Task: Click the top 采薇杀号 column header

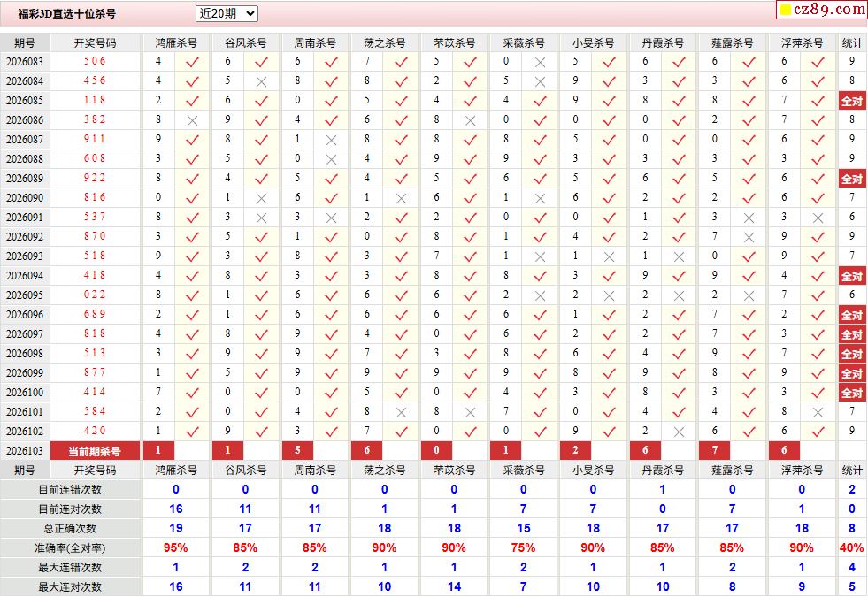Action: coord(524,43)
